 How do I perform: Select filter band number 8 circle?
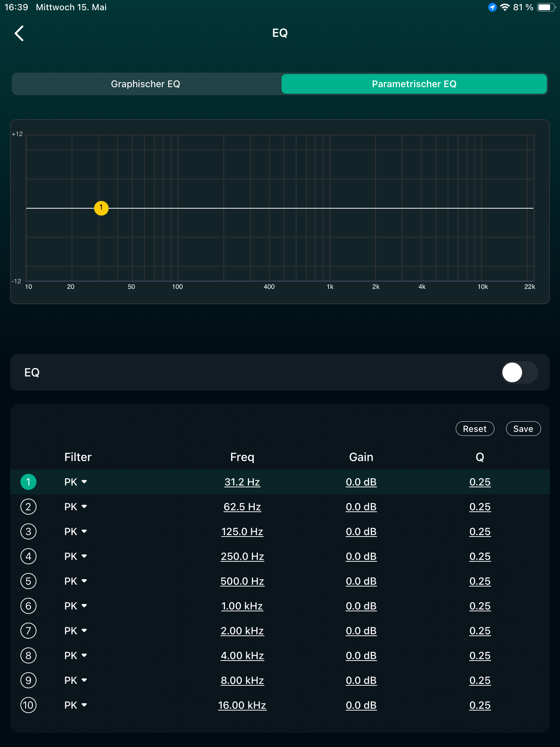point(28,655)
